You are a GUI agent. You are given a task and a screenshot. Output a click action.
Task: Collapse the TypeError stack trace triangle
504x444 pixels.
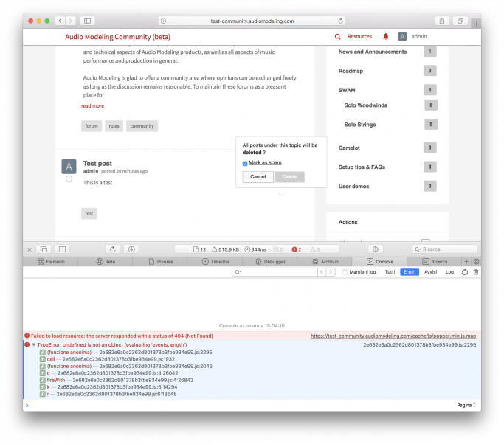pyautogui.click(x=33, y=344)
